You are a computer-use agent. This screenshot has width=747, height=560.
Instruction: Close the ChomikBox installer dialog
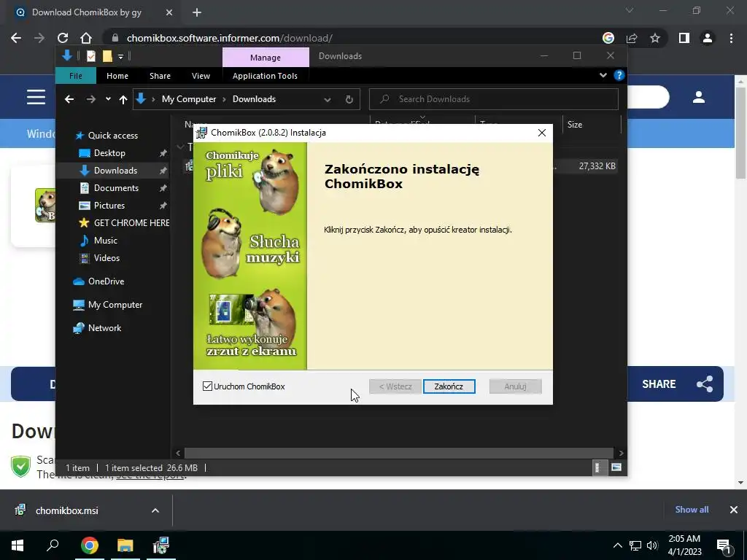point(542,133)
